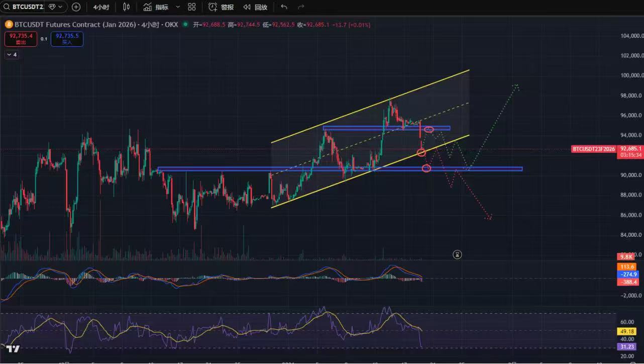
Task: Click the red 卖出 sell button
Action: (21, 39)
